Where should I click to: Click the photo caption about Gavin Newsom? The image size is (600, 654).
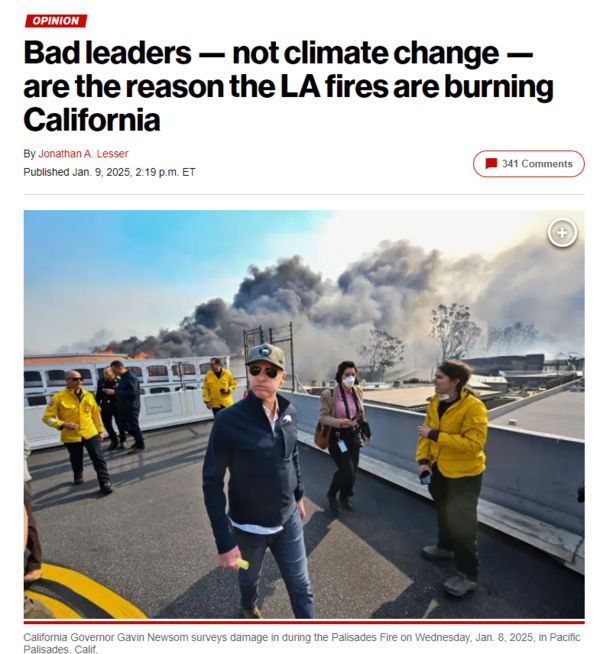301,642
